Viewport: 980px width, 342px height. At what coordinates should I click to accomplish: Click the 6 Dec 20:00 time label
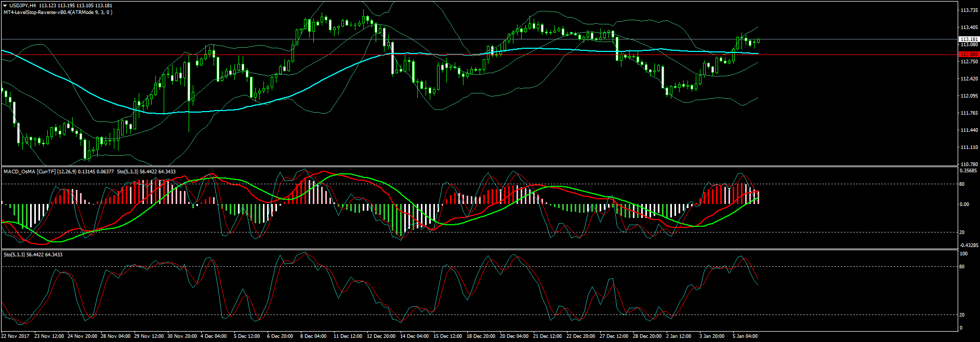tap(280, 336)
